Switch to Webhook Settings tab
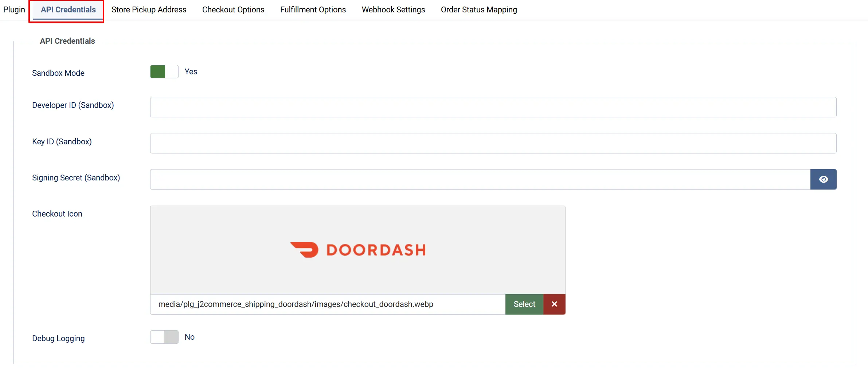This screenshot has height=374, width=868. (x=393, y=10)
